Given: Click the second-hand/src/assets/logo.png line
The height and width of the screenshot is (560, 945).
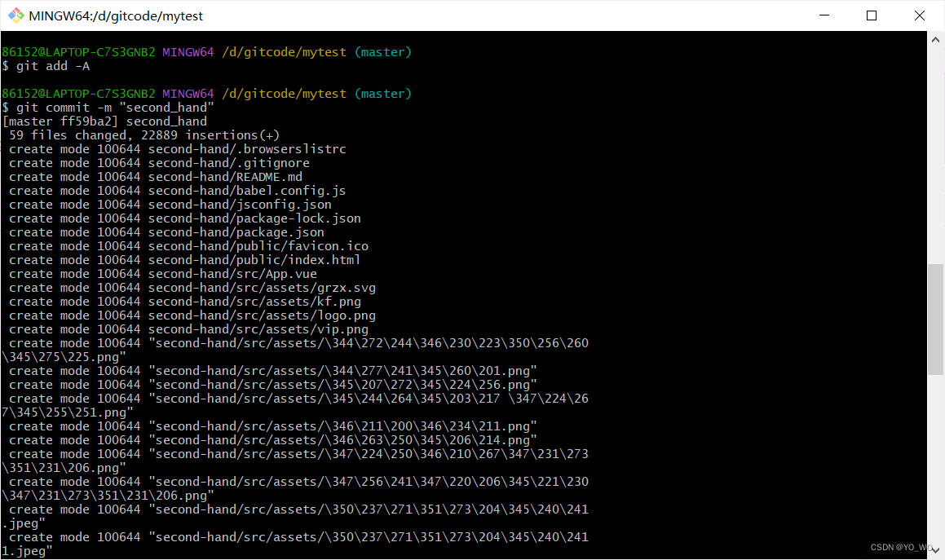Looking at the screenshot, I should click(x=192, y=316).
